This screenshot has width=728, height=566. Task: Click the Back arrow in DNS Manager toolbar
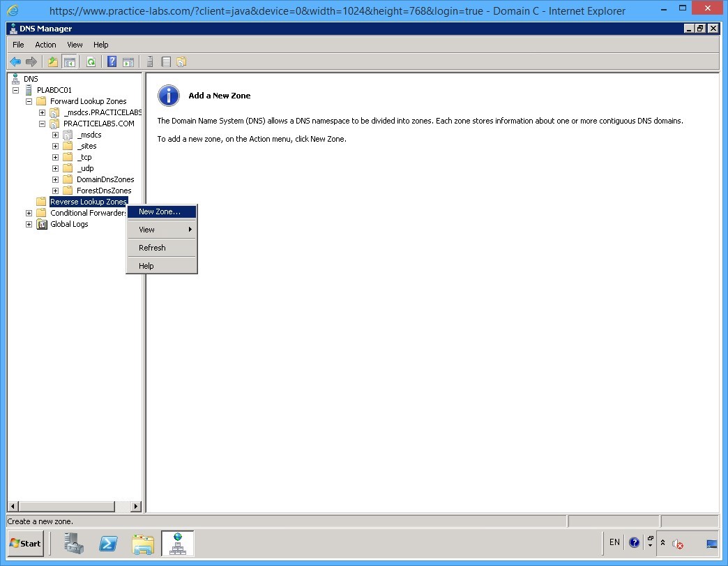(15, 61)
